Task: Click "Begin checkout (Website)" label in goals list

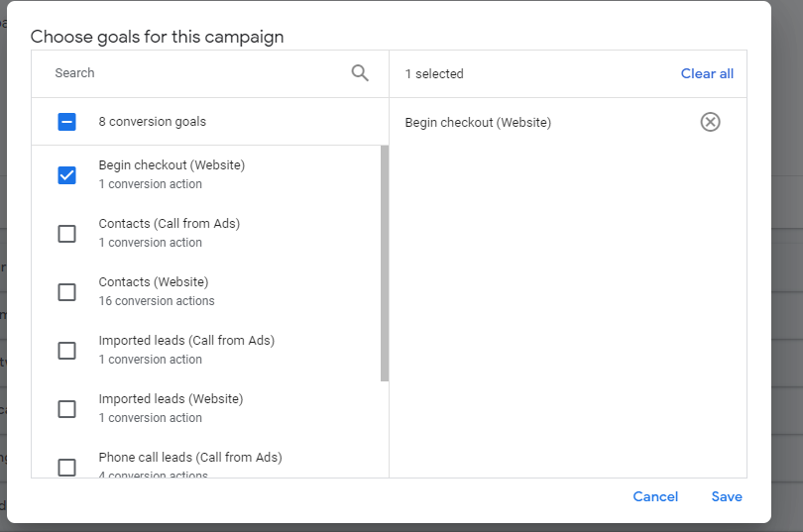Action: pyautogui.click(x=172, y=165)
